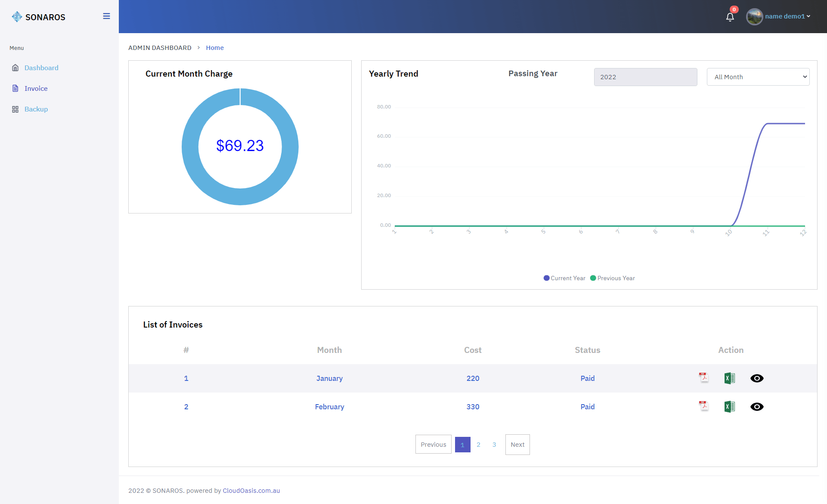Screen dimensions: 827x504
Task: Download PDF for January invoice
Action: [x=703, y=378]
